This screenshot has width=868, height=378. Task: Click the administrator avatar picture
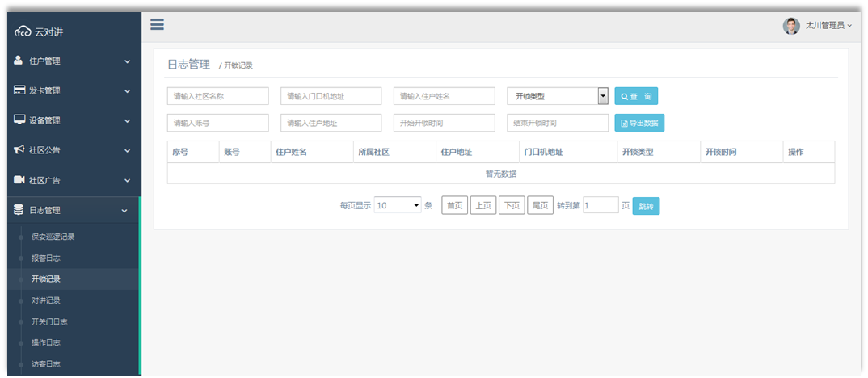[x=791, y=26]
